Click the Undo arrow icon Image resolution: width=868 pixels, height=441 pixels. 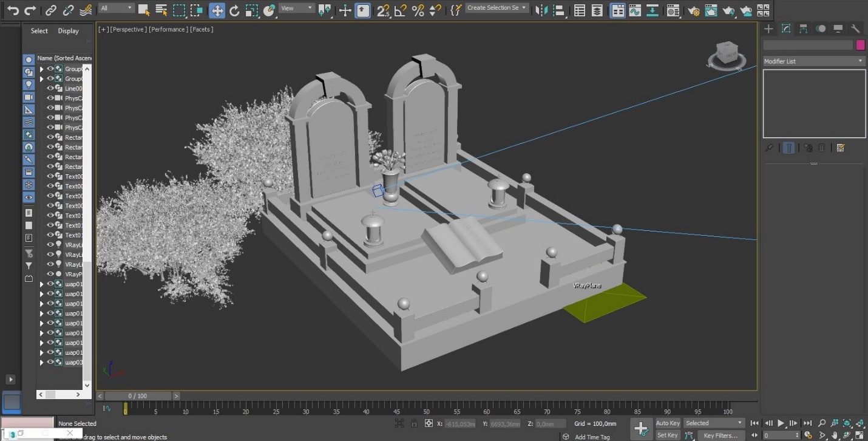pos(13,10)
